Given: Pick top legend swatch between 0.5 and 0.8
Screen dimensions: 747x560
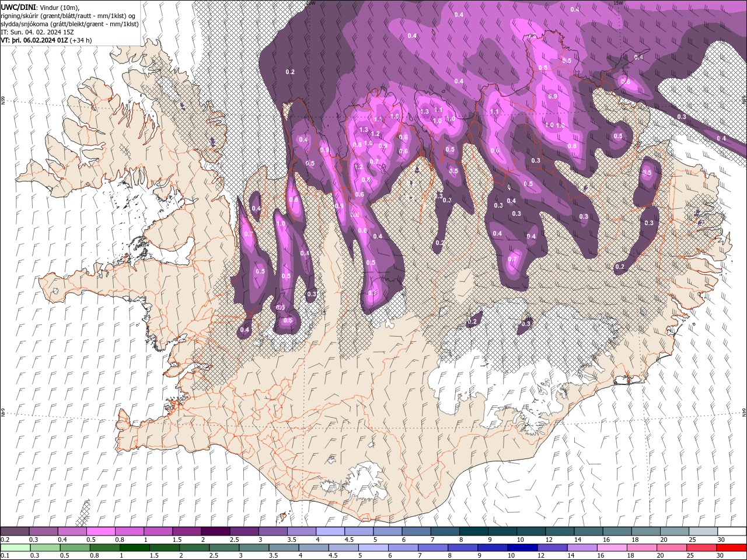Looking at the screenshot, I should point(100,531).
